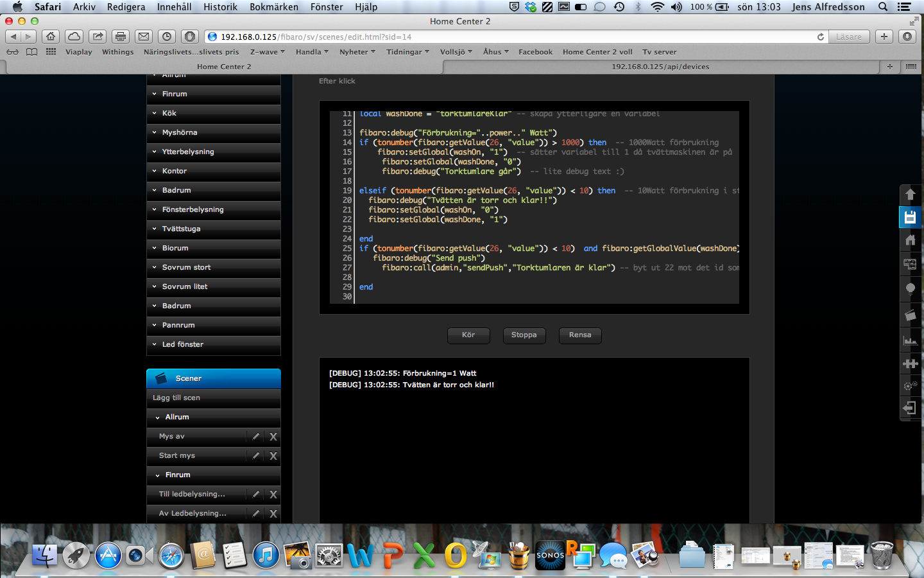Click the Share toolbar icon in Safari
This screenshot has height=578, width=924.
coord(98,37)
